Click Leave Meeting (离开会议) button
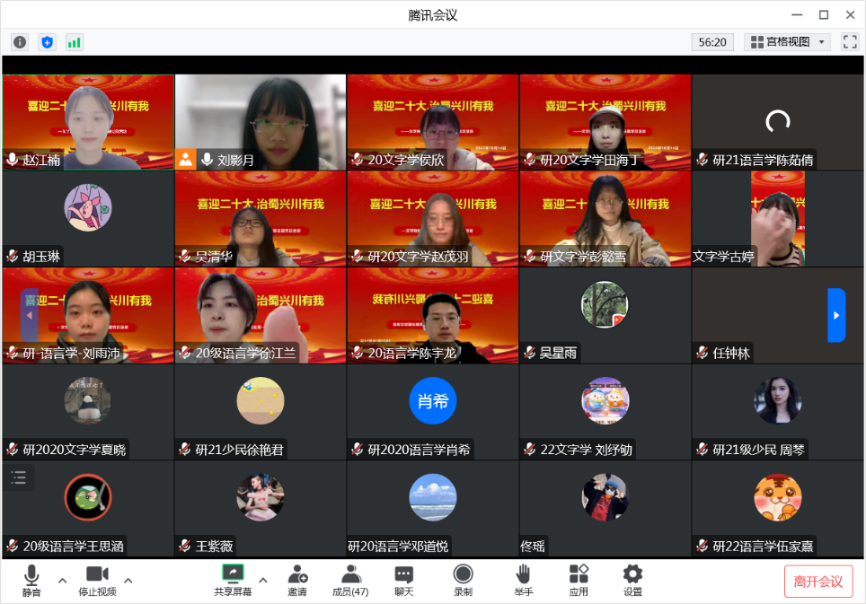The width and height of the screenshot is (866, 604). pyautogui.click(x=818, y=581)
